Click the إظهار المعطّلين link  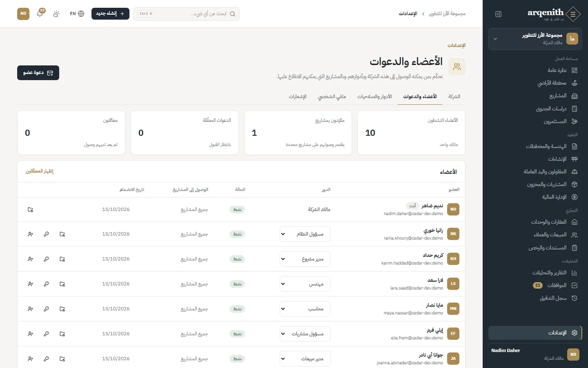[x=40, y=171]
